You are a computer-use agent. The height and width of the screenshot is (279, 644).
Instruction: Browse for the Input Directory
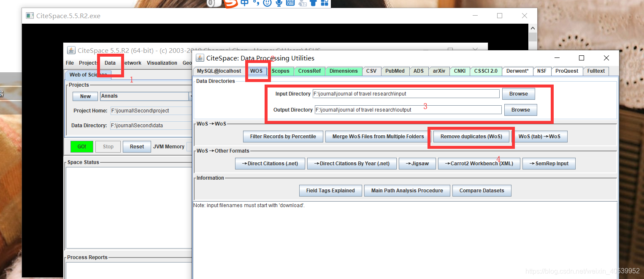point(518,94)
